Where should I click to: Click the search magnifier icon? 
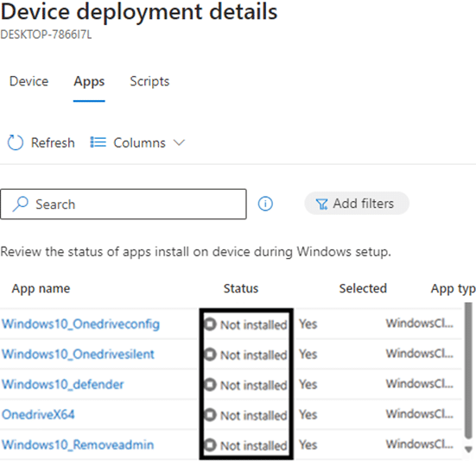21,204
